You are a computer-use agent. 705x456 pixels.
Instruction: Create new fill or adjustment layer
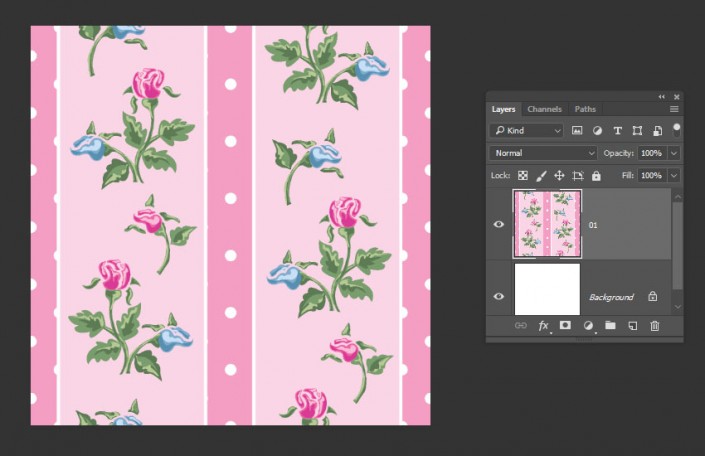588,326
